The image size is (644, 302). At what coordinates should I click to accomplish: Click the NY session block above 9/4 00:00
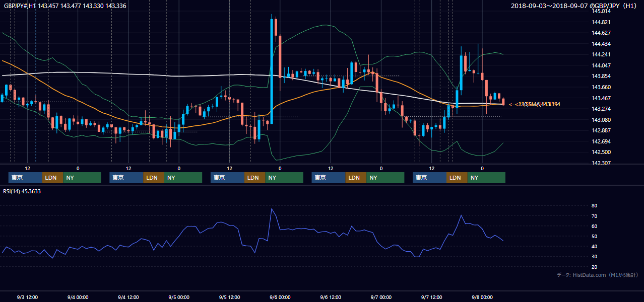tap(82, 178)
